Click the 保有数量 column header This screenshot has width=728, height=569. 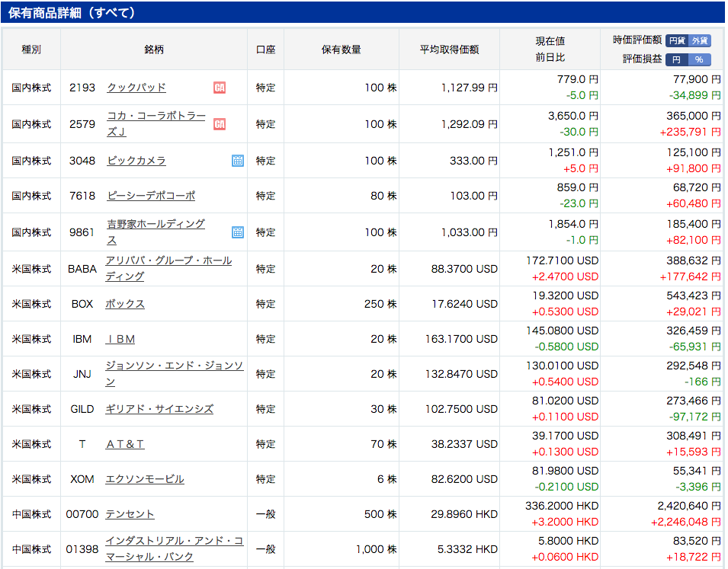[x=342, y=50]
